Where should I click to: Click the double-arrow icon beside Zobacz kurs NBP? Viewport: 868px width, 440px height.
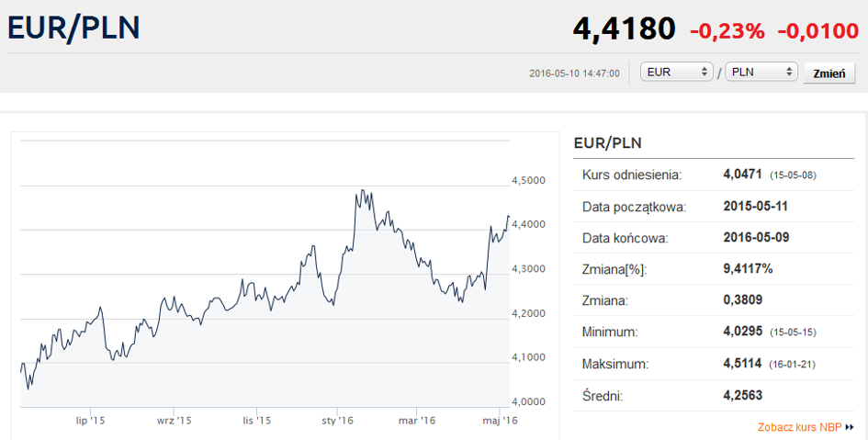tap(850, 427)
